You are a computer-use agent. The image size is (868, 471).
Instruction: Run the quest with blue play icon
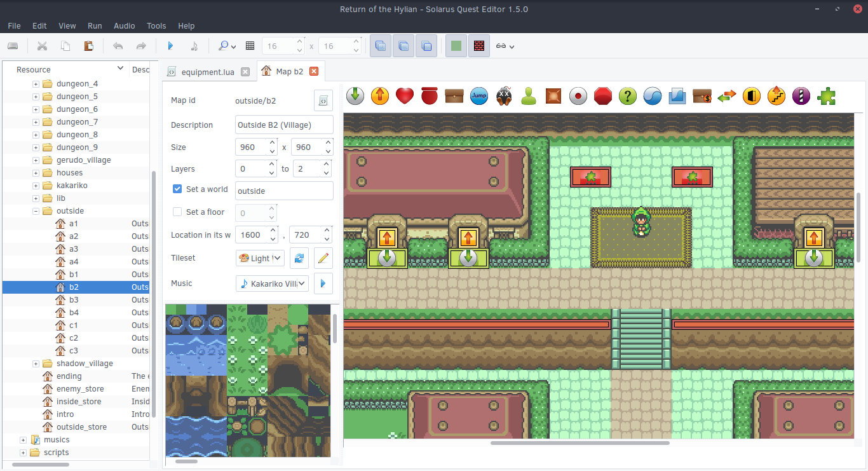(x=170, y=46)
